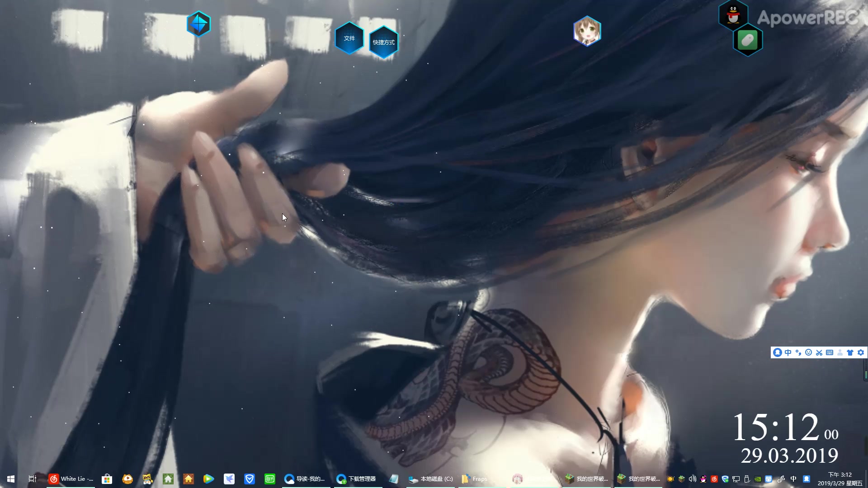This screenshot has height=488, width=868.
Task: Click the scissors screenshot tool on IME bar
Action: pos(819,352)
